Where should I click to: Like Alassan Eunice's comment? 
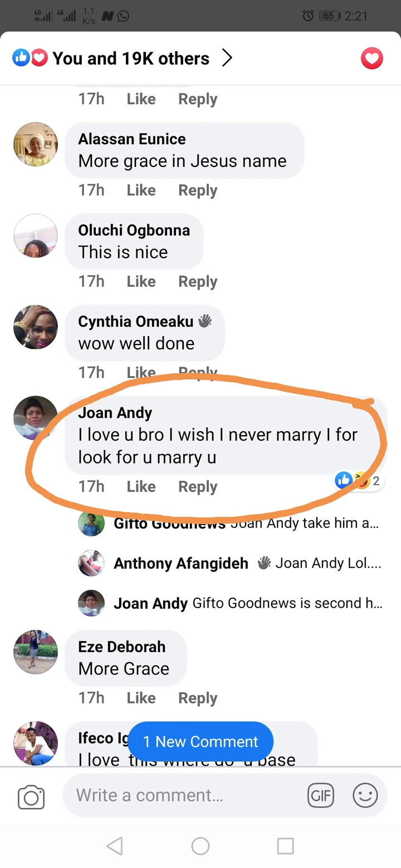141,190
